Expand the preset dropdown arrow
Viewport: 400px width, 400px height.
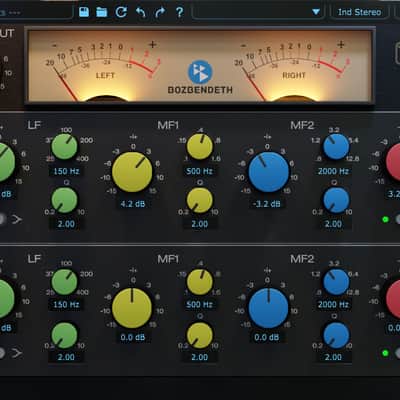click(316, 12)
